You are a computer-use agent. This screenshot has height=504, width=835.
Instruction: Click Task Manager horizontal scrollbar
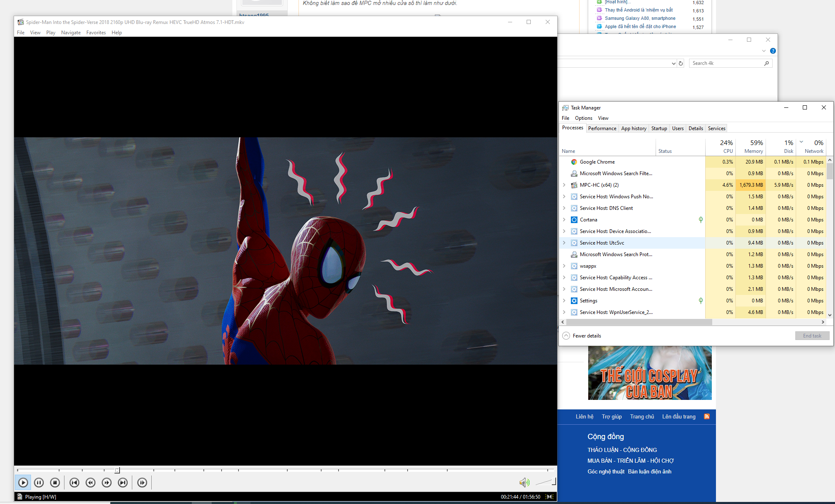[x=639, y=322]
